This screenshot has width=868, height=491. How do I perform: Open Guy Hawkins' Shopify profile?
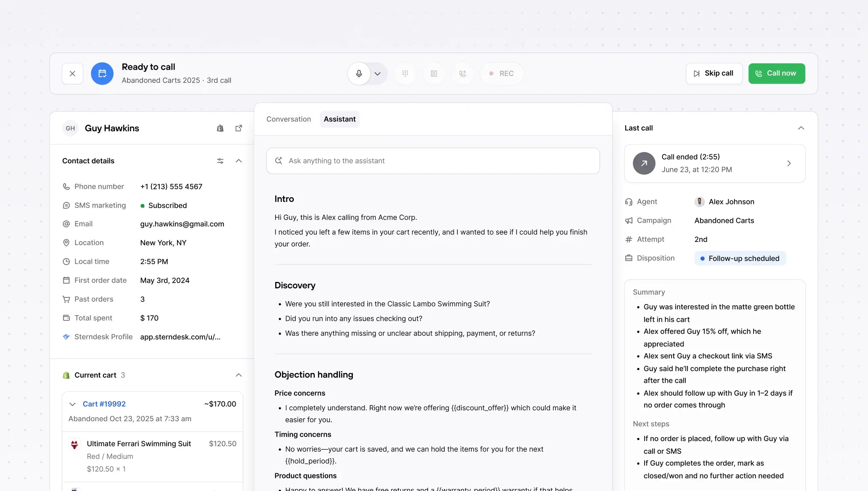click(220, 128)
